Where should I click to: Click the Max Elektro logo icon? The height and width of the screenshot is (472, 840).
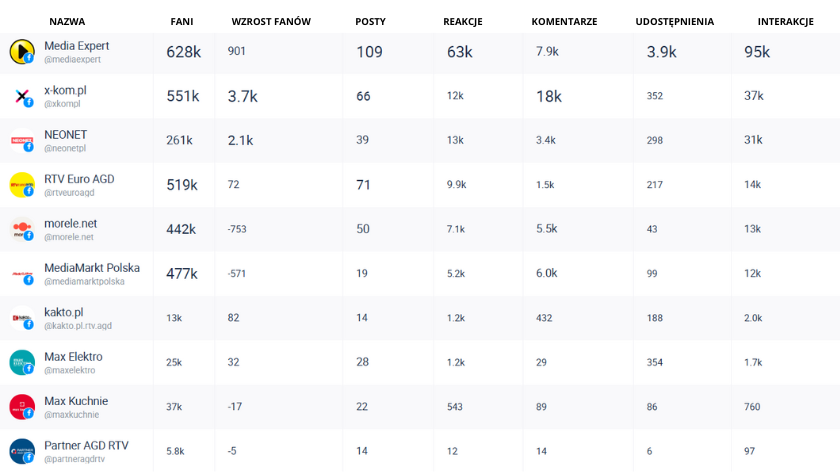[22, 362]
